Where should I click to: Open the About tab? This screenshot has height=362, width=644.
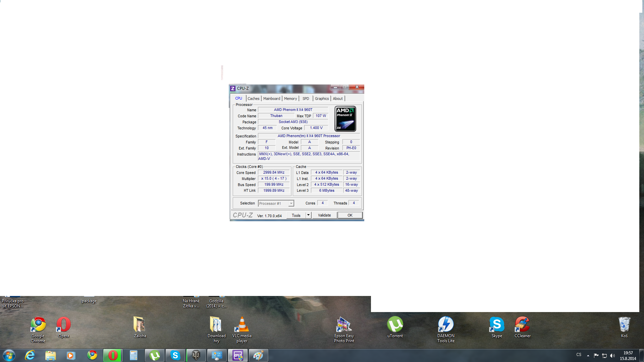(x=338, y=99)
